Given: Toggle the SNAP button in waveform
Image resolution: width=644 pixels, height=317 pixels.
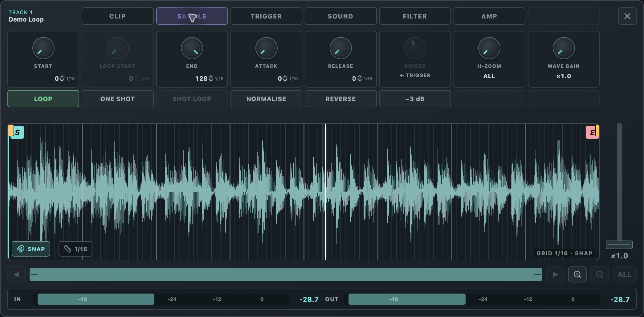Looking at the screenshot, I should tap(31, 249).
